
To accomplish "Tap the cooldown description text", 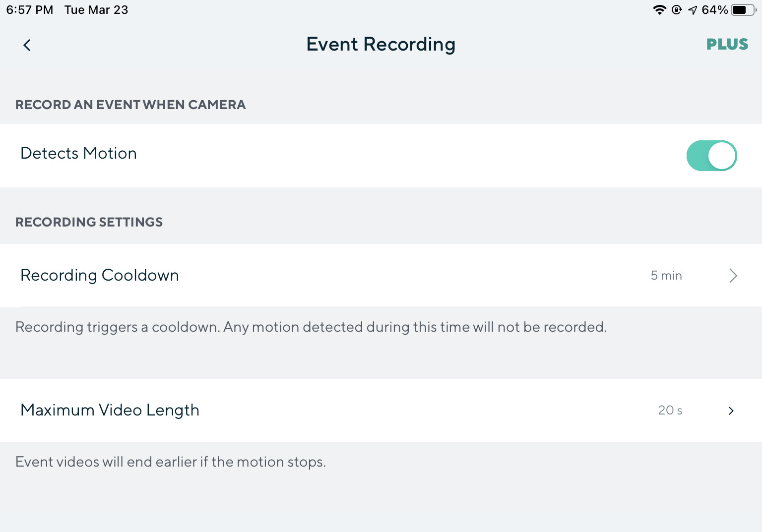I will click(311, 327).
